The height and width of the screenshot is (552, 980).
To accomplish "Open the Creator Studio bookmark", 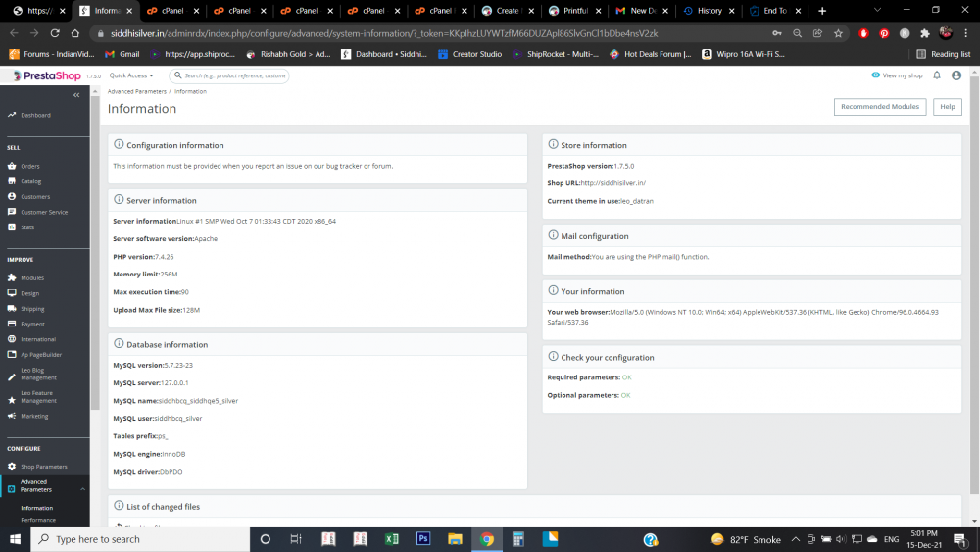I will coord(470,54).
